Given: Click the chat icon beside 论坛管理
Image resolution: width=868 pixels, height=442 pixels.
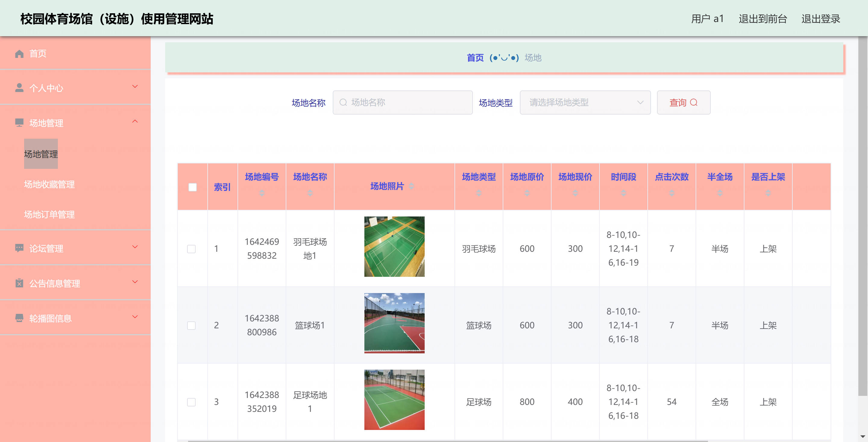Looking at the screenshot, I should click(19, 248).
